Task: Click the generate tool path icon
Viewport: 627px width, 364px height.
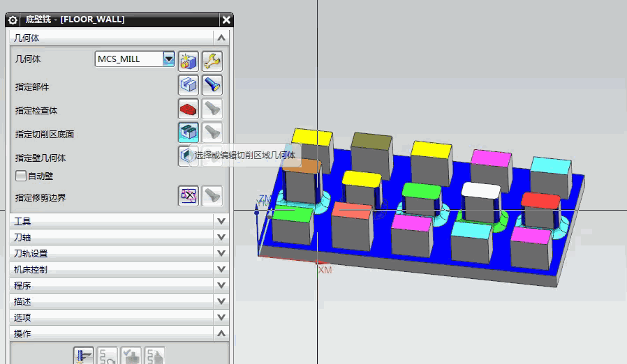Action: (x=84, y=356)
